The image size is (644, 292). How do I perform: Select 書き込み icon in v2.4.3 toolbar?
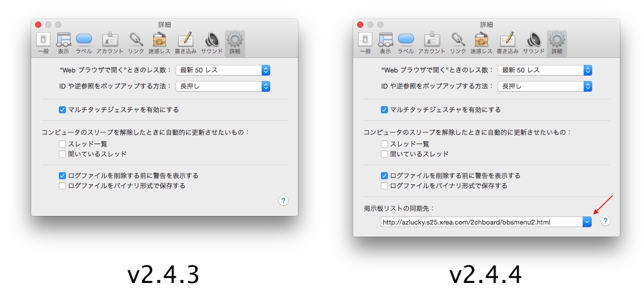[185, 43]
